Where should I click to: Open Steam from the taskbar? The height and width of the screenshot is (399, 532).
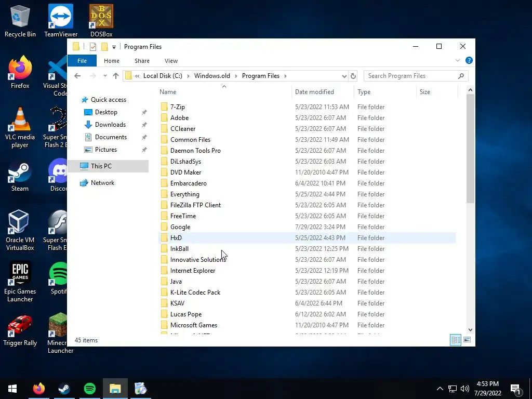[64, 389]
